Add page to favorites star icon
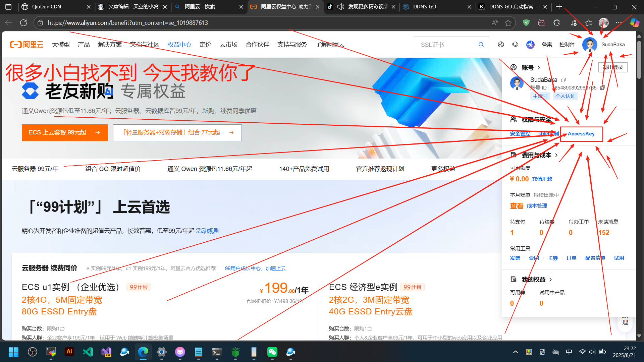Viewport: 644px width, 362px height. coord(508,23)
